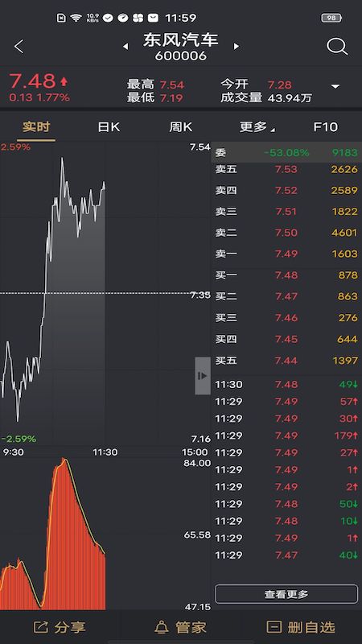Collapse the order book panel handle

tap(203, 376)
